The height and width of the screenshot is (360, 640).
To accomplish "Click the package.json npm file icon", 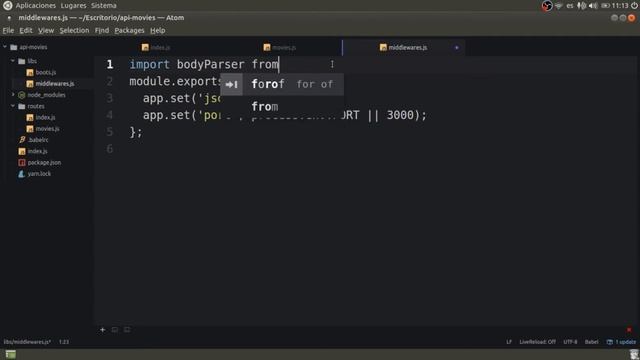I will [22, 162].
